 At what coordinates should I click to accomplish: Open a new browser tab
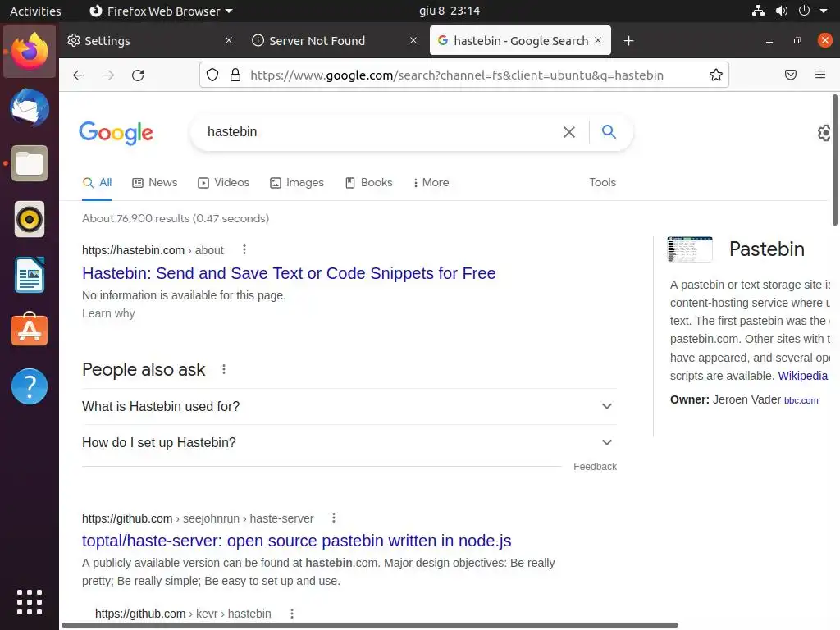pyautogui.click(x=628, y=41)
